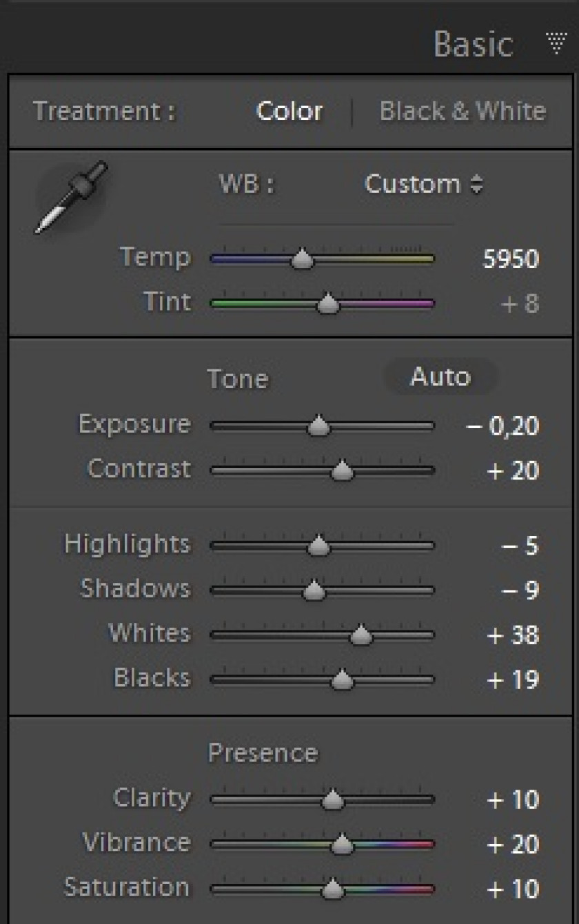This screenshot has height=924, width=579.
Task: Click the Exposure value field
Action: [502, 427]
